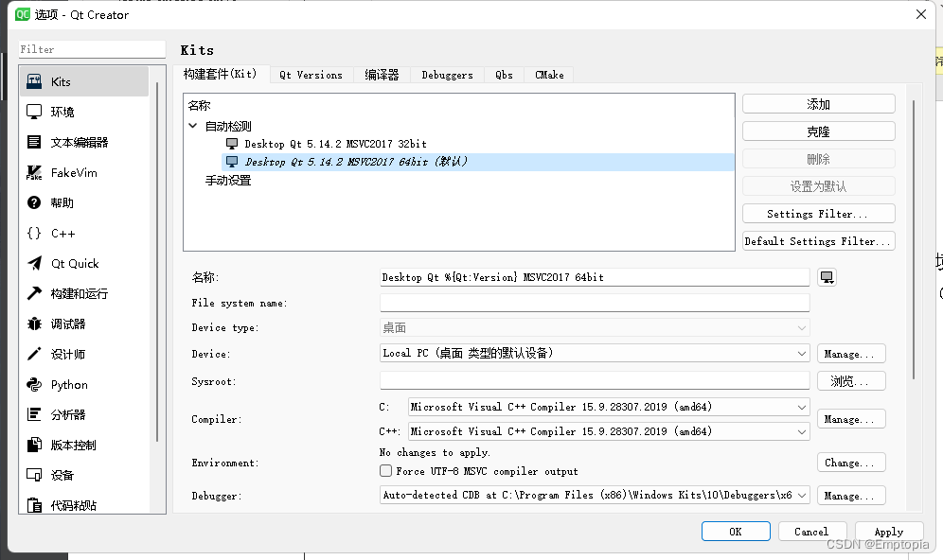This screenshot has width=943, height=560.
Task: Click the 浏览... button for Sysroot
Action: [x=851, y=381]
